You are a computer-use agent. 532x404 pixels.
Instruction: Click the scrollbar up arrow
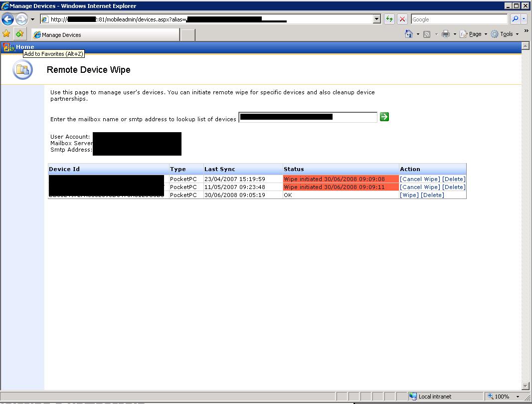click(x=525, y=46)
